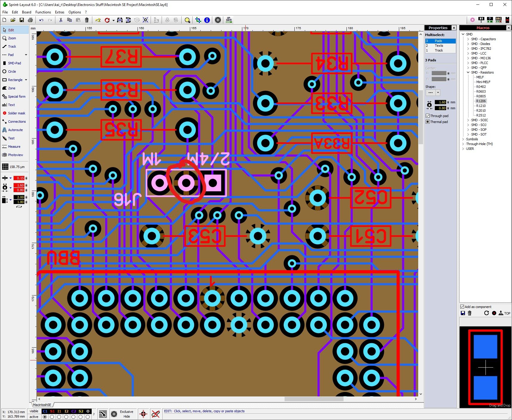Image resolution: width=512 pixels, height=420 pixels.
Task: Set C2 layer as active
Action: click(74, 417)
